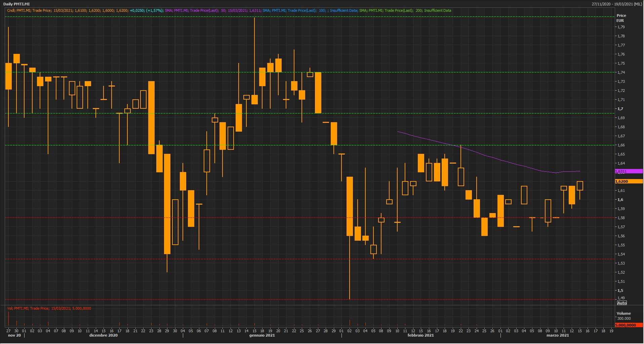644x344 pixels.
Task: Click the 'nov 20' label on time axis
Action: pos(14,335)
